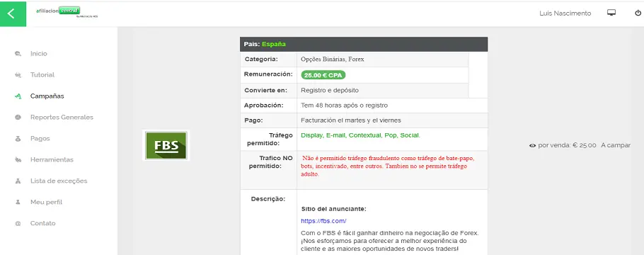Click 'Facturación el martes y el viernes'
Screen dimensions: 644x255
click(351, 120)
